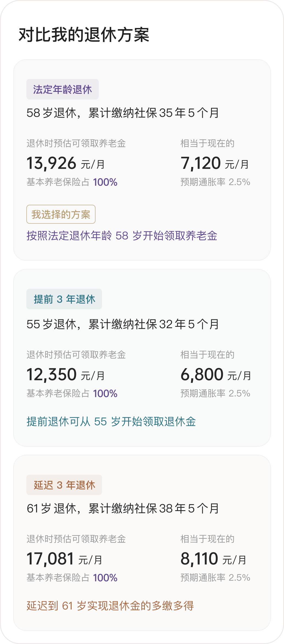Viewport: 284px width, 644px height.
Task: Click 预期通胀率 2.5% in the 法定年龄退休 card
Action: (215, 182)
